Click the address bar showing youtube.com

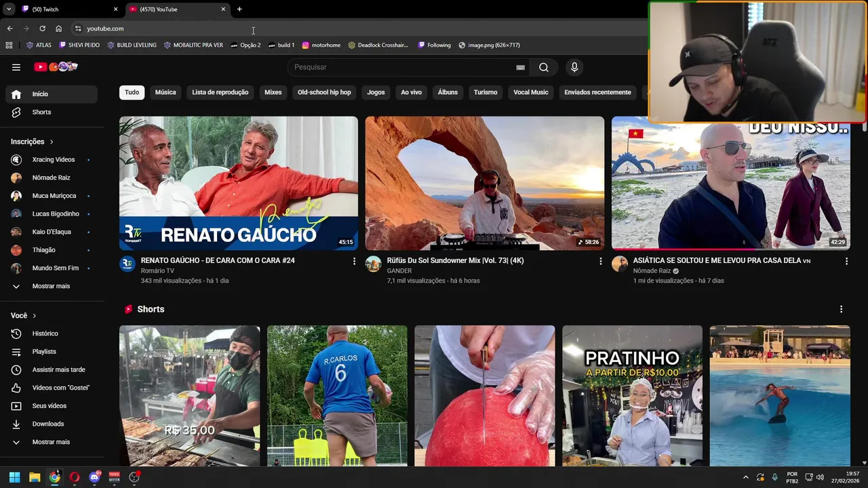pyautogui.click(x=359, y=28)
